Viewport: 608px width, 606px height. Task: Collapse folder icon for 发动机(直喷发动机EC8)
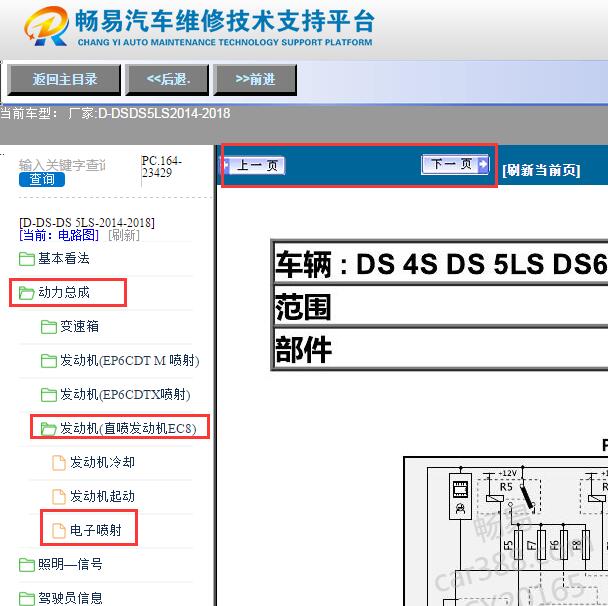click(49, 428)
